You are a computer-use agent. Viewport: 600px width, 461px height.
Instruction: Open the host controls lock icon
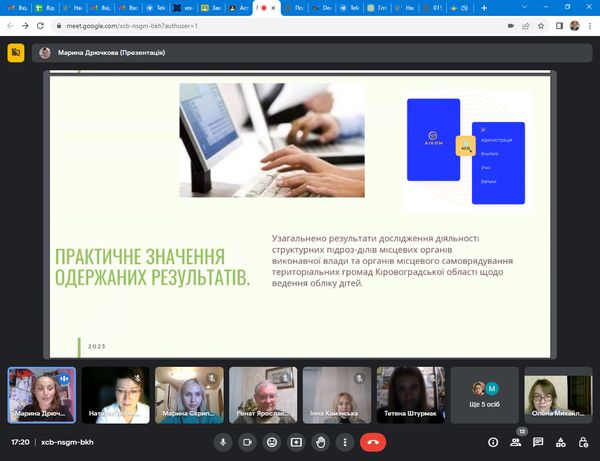(584, 441)
